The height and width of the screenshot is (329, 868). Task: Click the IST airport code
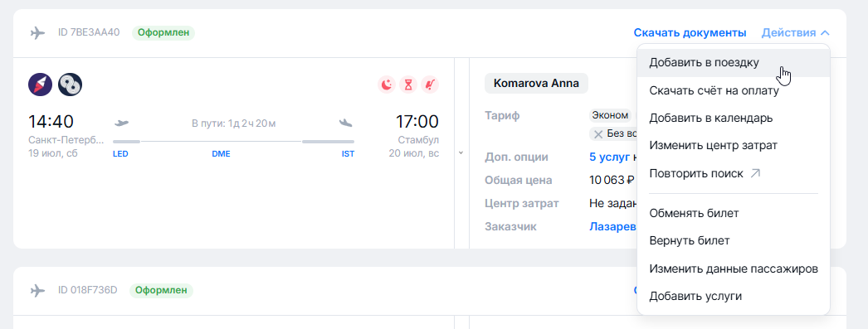(x=348, y=154)
